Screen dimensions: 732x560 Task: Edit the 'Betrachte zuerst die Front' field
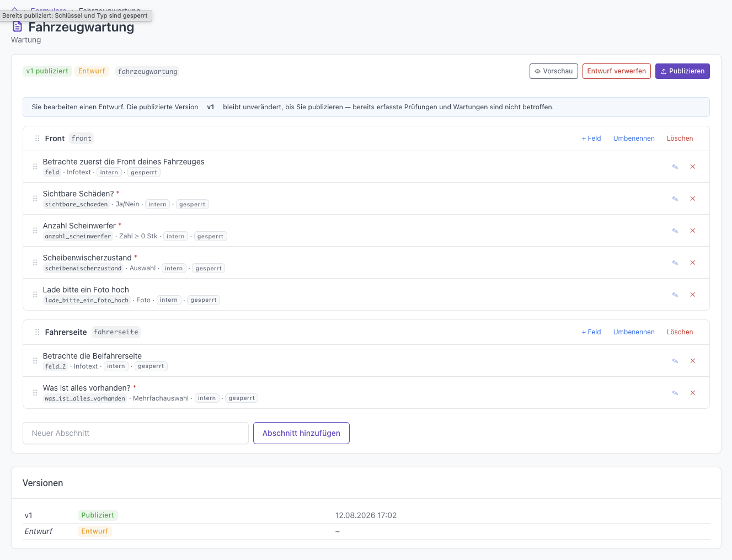point(675,167)
